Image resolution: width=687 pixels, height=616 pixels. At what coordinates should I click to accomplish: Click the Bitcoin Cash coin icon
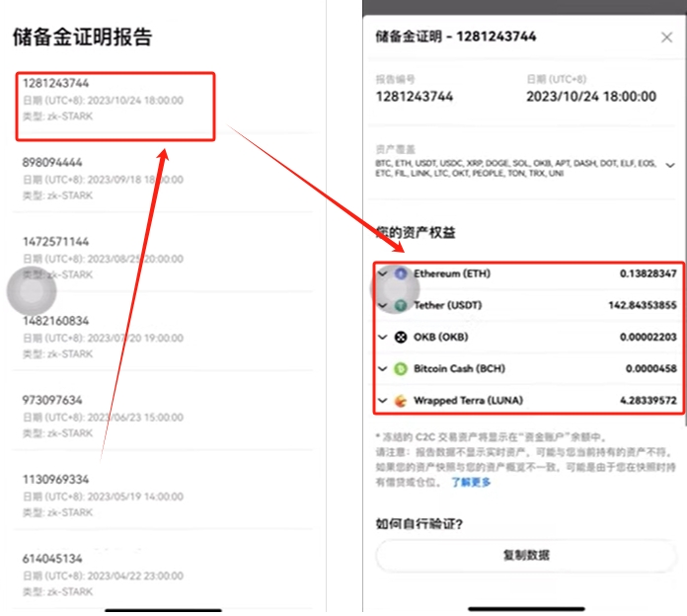click(401, 369)
